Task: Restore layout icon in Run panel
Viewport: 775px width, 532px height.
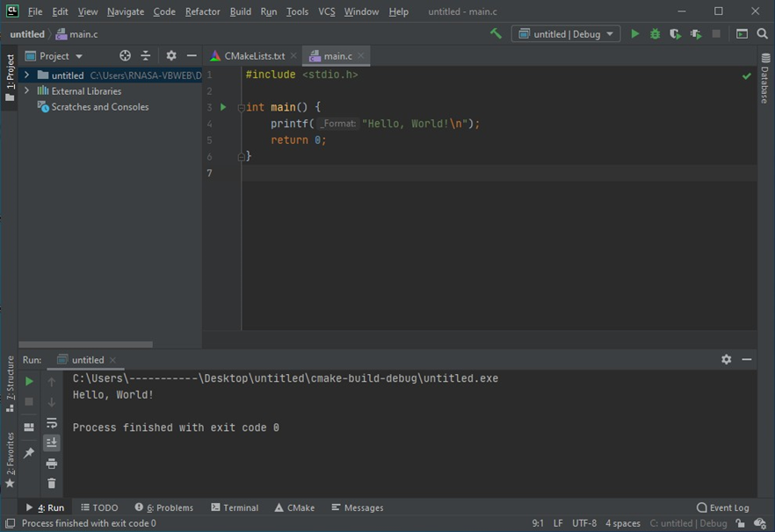Action: [29, 427]
